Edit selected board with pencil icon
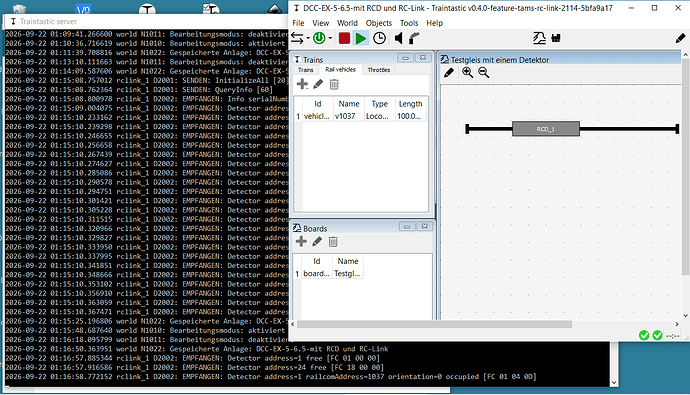Viewport: 690px width, 395px height. point(317,241)
